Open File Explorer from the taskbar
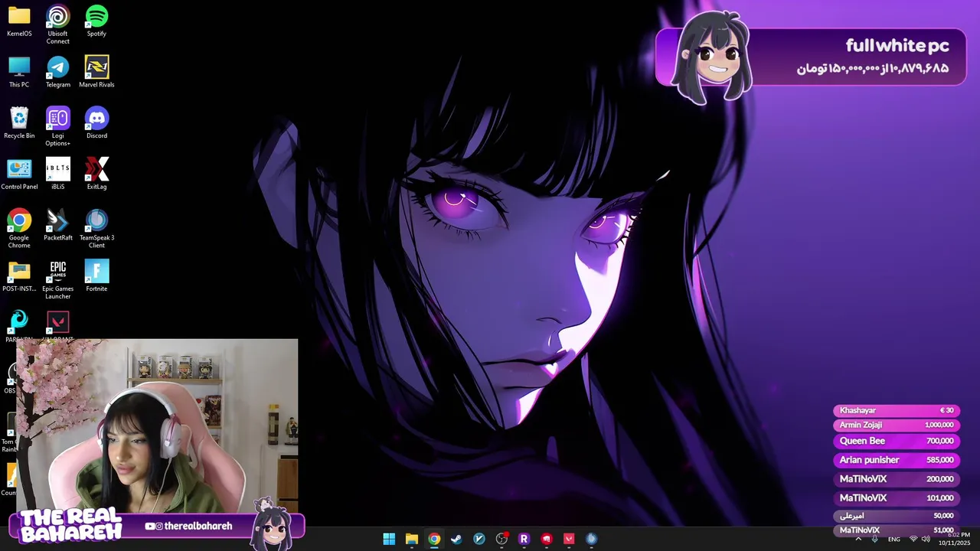The width and height of the screenshot is (980, 551). (x=412, y=539)
